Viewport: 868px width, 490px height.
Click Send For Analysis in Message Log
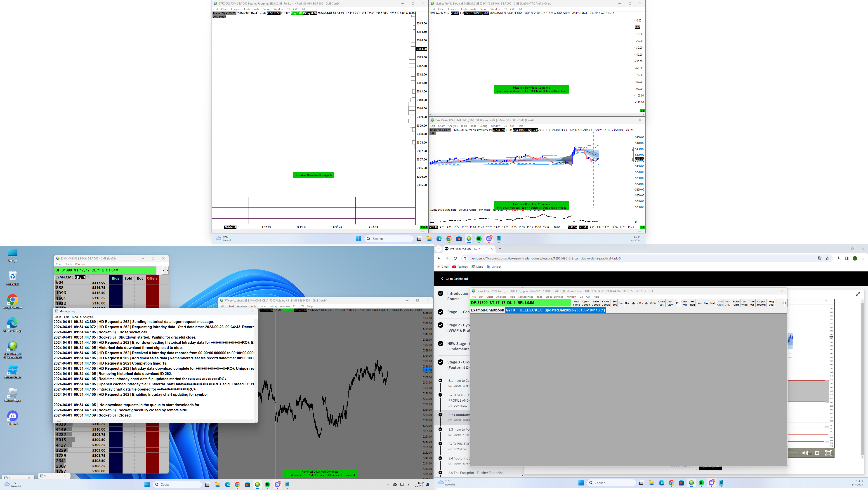(x=82, y=317)
